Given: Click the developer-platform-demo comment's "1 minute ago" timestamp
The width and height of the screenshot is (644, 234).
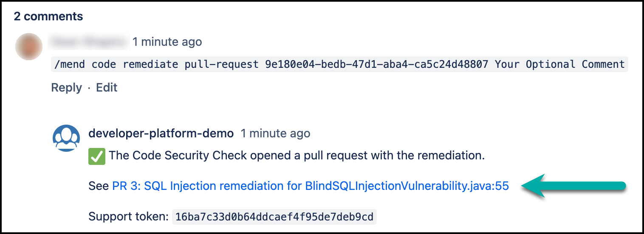Looking at the screenshot, I should point(275,134).
